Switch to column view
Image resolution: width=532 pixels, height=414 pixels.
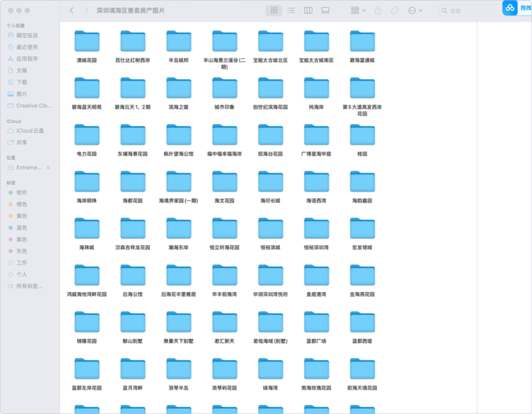[x=308, y=10]
